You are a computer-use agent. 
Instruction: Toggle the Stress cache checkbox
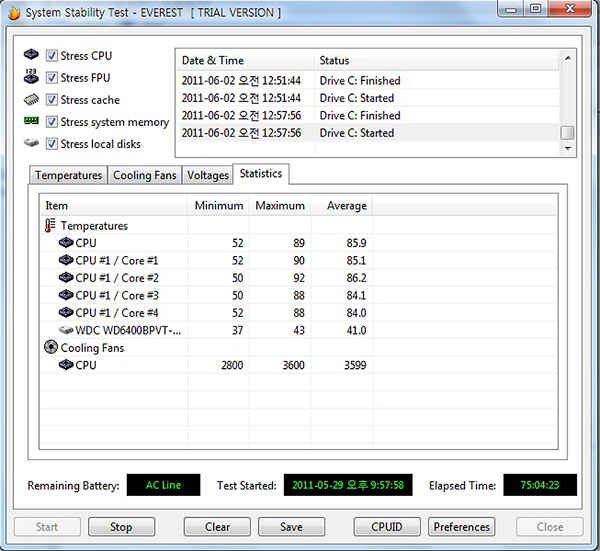click(52, 100)
